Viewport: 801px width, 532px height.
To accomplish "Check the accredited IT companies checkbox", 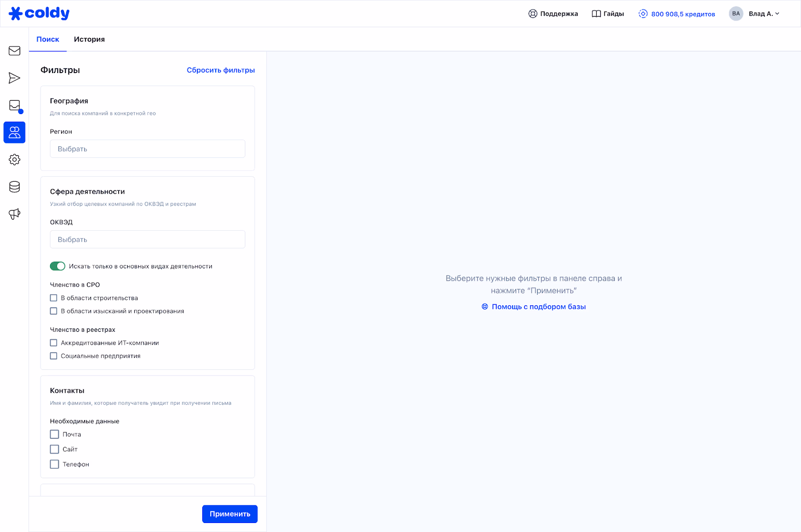I will [54, 343].
